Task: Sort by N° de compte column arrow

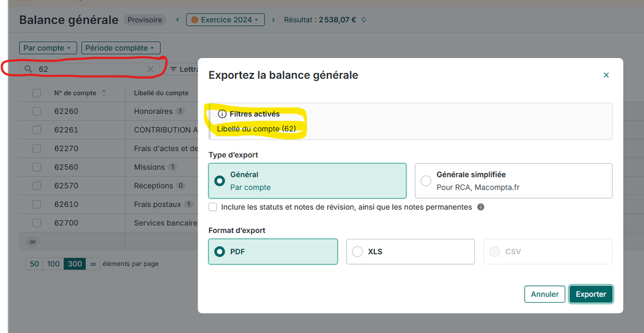Action: pos(104,93)
